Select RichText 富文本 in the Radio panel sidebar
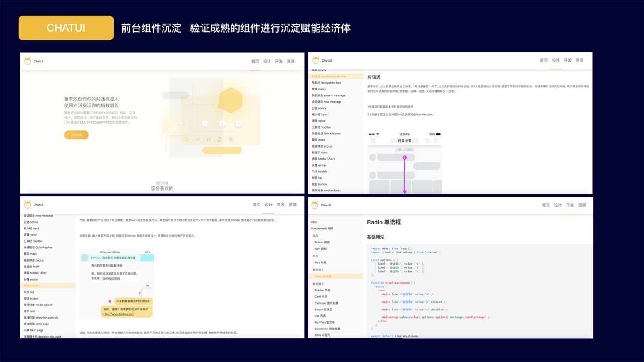Image resolution: width=644 pixels, height=362 pixels. 325,322
